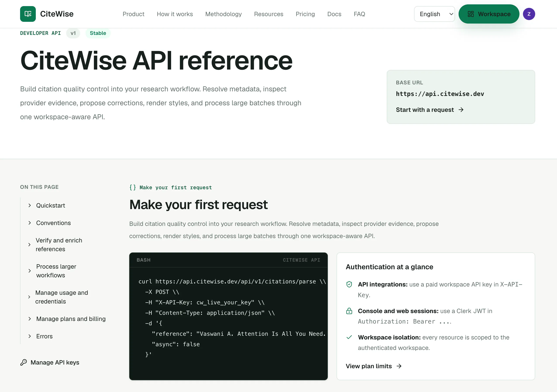The image size is (557, 392).
Task: Open Docs in the navigation
Action: 334,14
